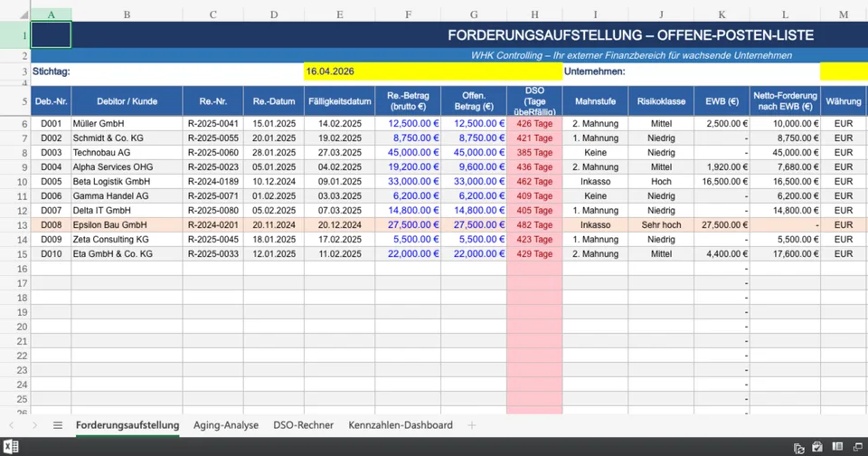
Task: Click the Debitor / Kunde column heading
Action: click(x=127, y=101)
